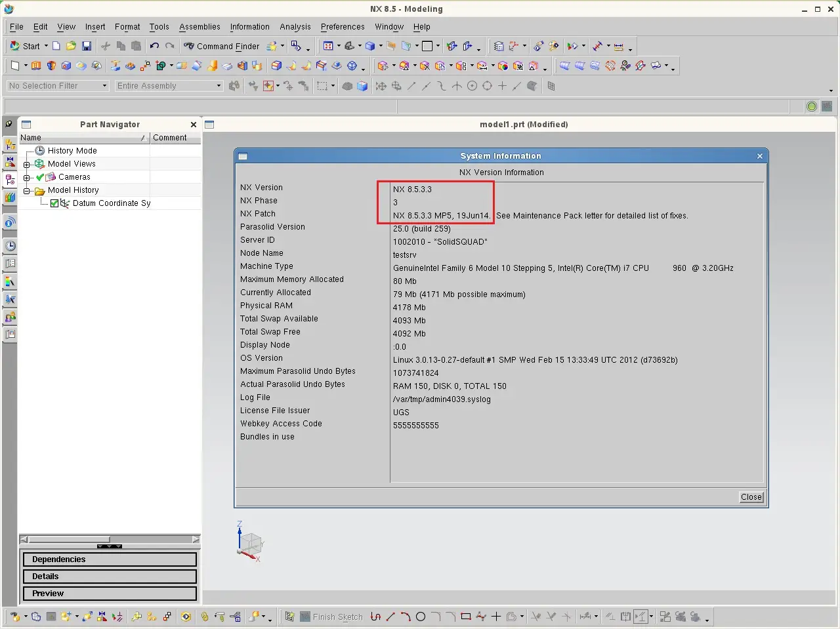
Task: Click the Fit view icon
Action: pyautogui.click(x=328, y=46)
